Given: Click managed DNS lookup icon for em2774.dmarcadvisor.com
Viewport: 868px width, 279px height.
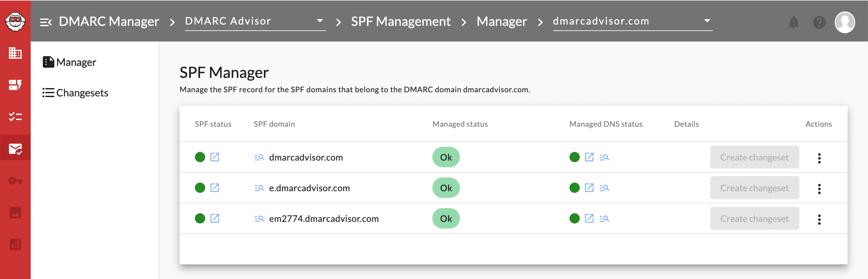Looking at the screenshot, I should pos(604,218).
